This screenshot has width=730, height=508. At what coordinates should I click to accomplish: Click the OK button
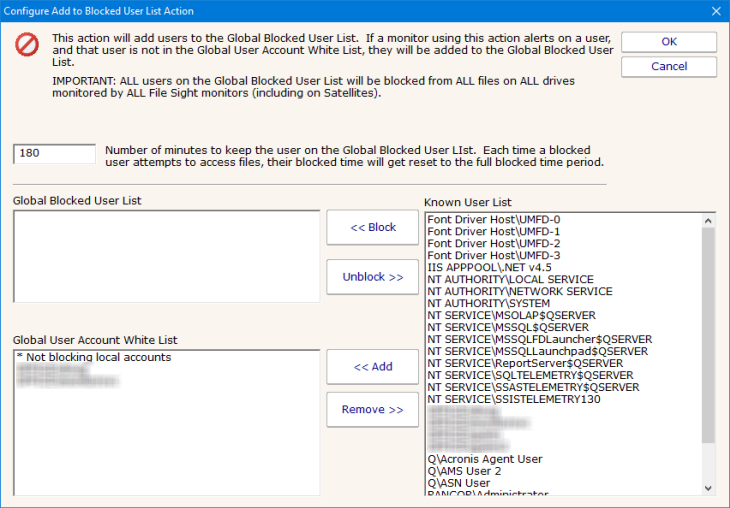tap(668, 42)
